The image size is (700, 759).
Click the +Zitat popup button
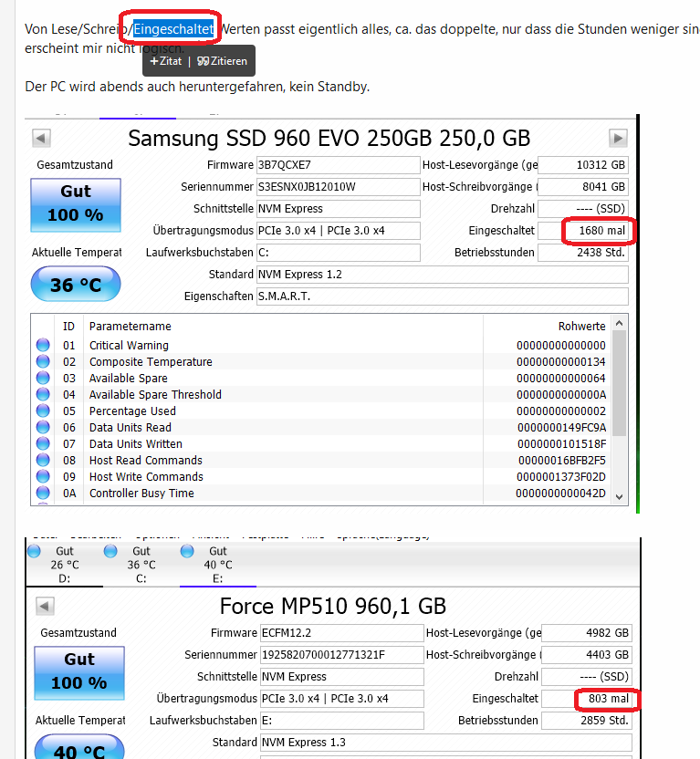[166, 61]
